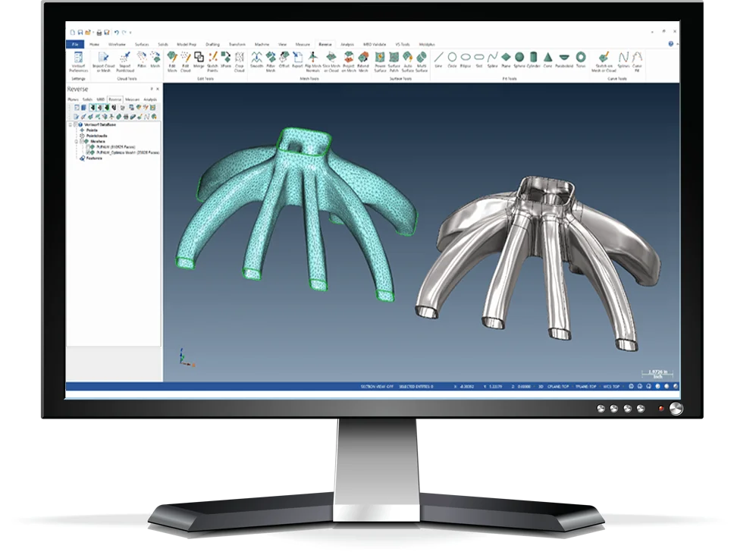The height and width of the screenshot is (552, 756).
Task: Select the Features item in the tree
Action: pos(95,158)
